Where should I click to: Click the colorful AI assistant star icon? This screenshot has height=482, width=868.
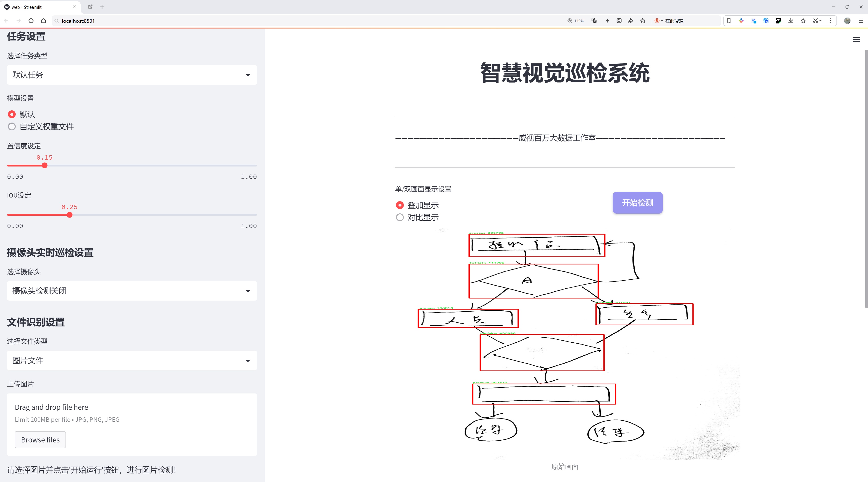coord(741,21)
